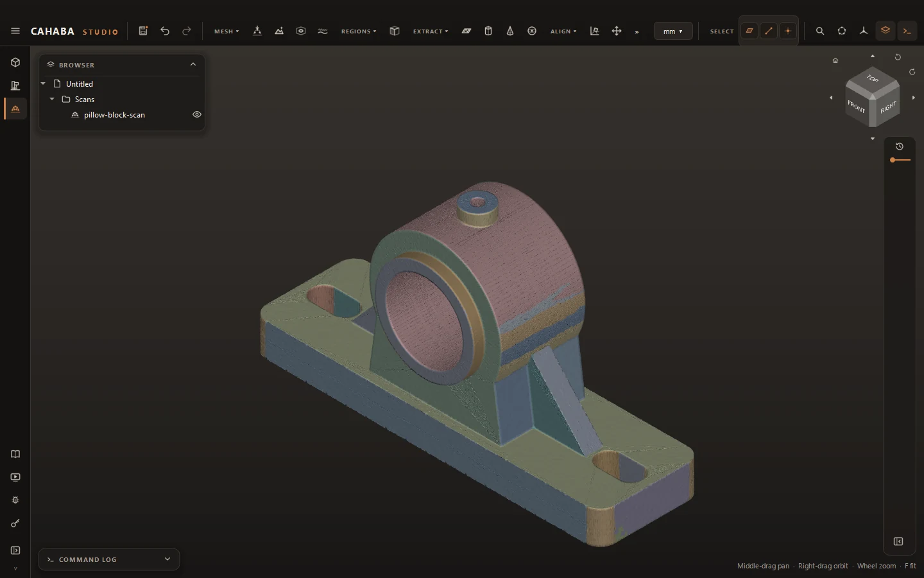Select pillow-block-scan in the browser
924x578 pixels.
tap(114, 115)
